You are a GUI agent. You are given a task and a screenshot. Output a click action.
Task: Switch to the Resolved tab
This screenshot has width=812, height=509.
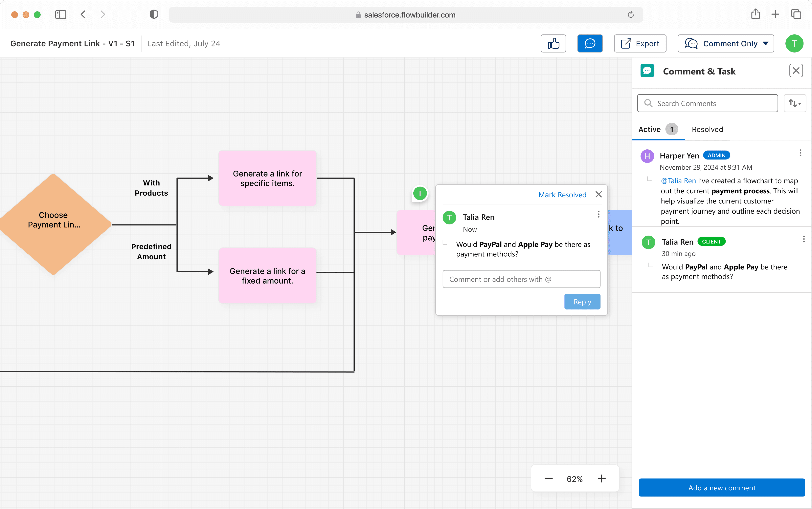point(707,129)
